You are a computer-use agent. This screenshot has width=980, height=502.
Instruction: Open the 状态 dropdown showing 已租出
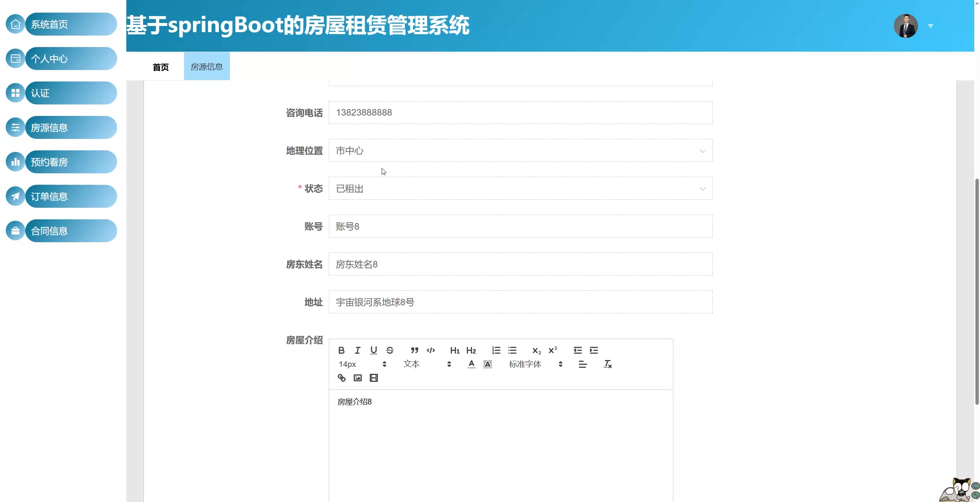(x=520, y=189)
